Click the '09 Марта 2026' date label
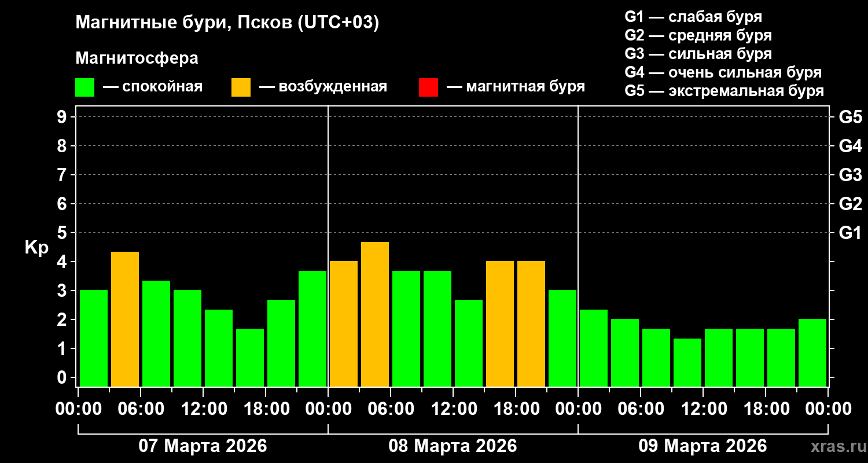868x463 pixels. pyautogui.click(x=703, y=446)
